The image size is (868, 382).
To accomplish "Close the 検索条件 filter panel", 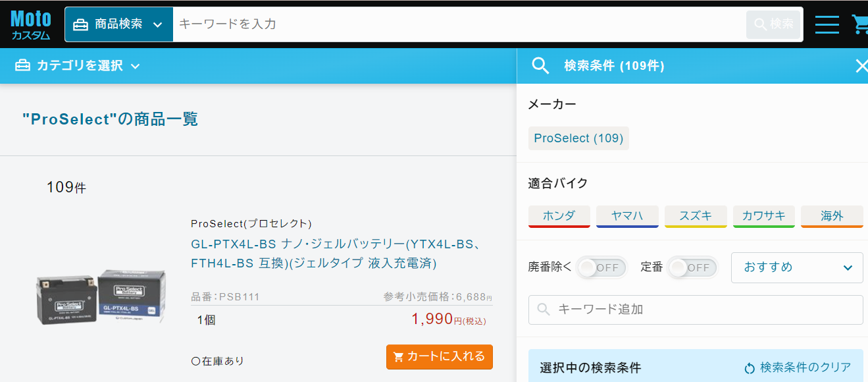I will [861, 66].
